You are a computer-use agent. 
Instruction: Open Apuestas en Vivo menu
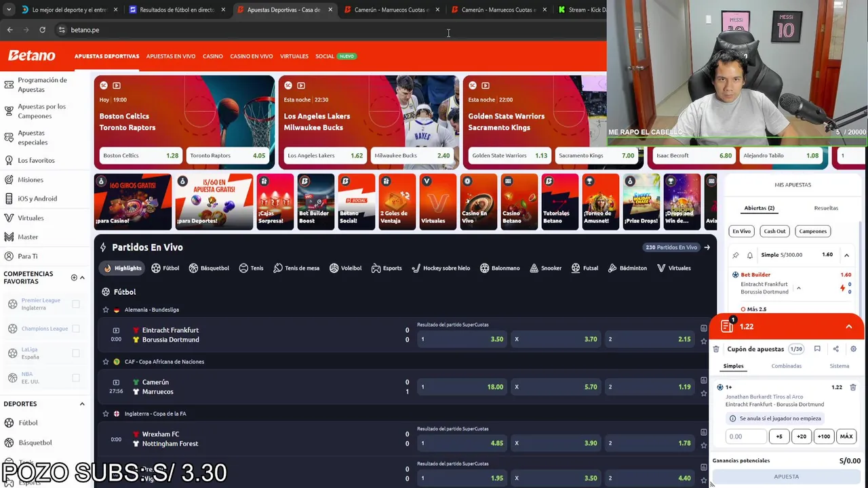click(171, 56)
